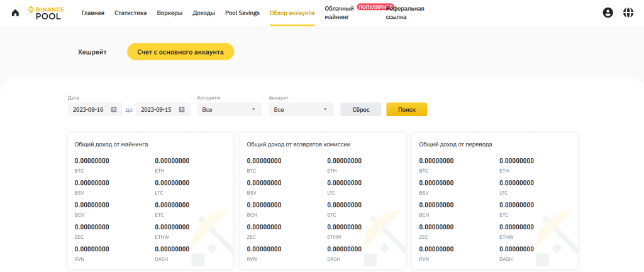Click the home icon in the header

coord(15,13)
